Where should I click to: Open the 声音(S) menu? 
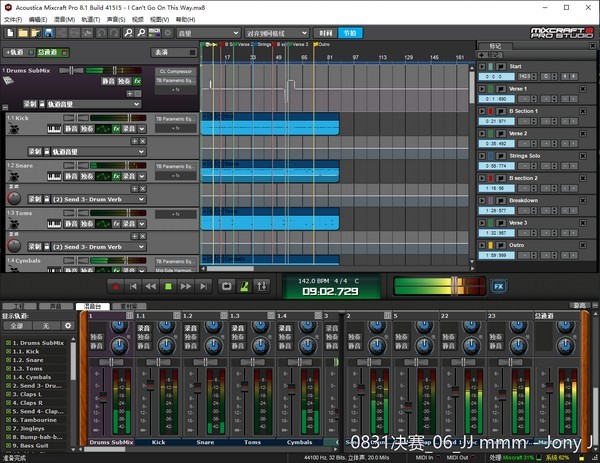point(115,19)
